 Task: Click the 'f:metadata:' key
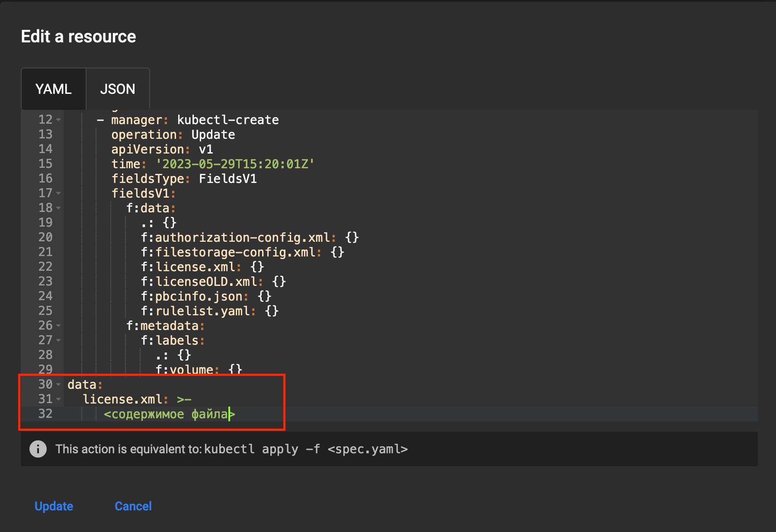pyautogui.click(x=165, y=326)
